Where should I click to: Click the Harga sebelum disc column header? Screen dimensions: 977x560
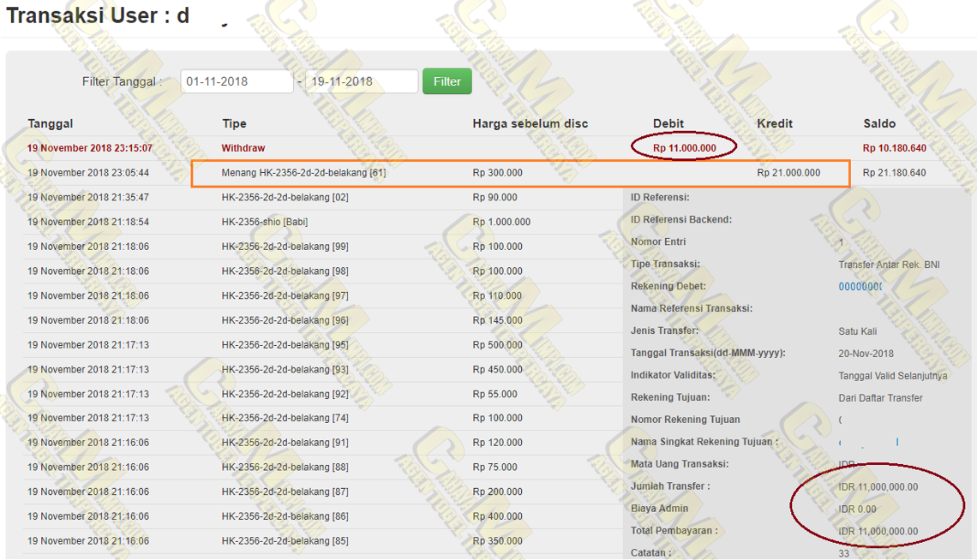tap(530, 123)
